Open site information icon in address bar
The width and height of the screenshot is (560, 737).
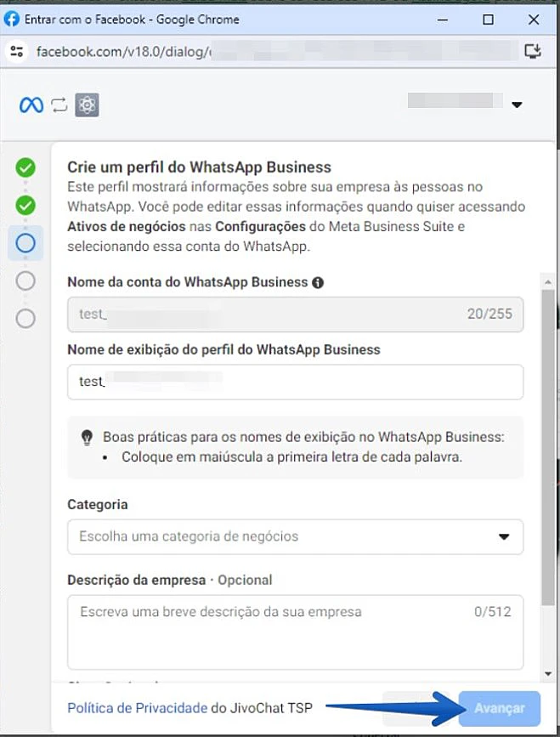click(x=17, y=51)
